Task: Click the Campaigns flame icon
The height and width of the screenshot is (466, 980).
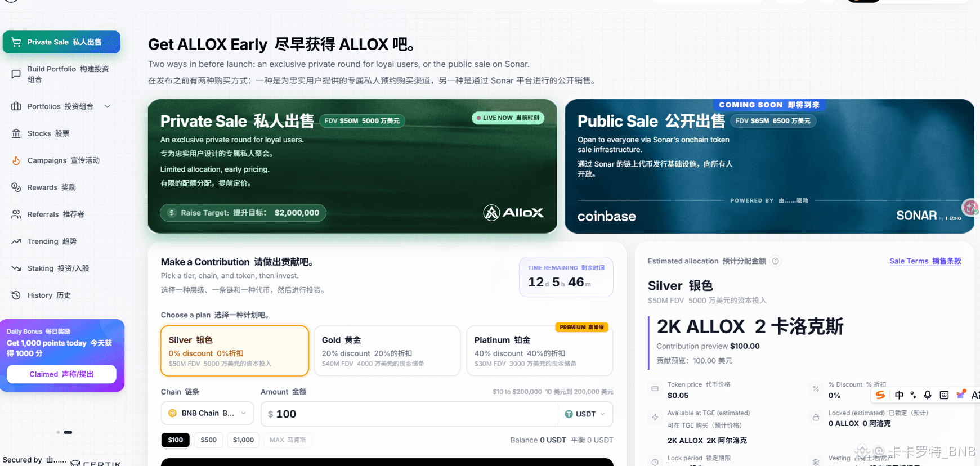Action: point(16,160)
